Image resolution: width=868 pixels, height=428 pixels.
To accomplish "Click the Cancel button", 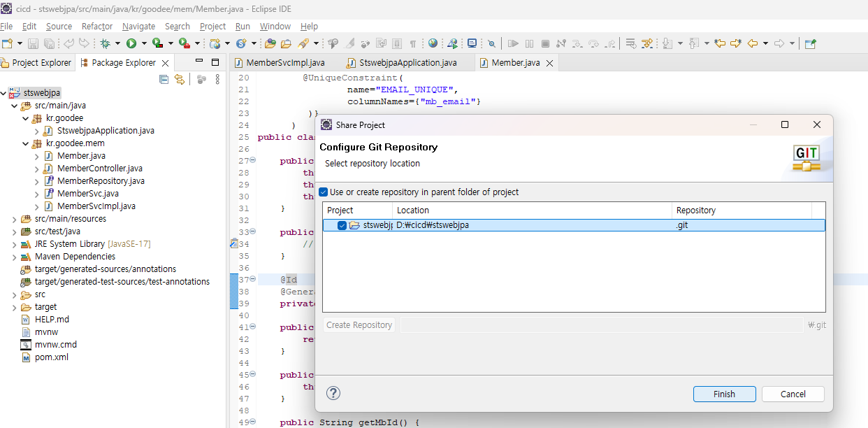I will (793, 394).
